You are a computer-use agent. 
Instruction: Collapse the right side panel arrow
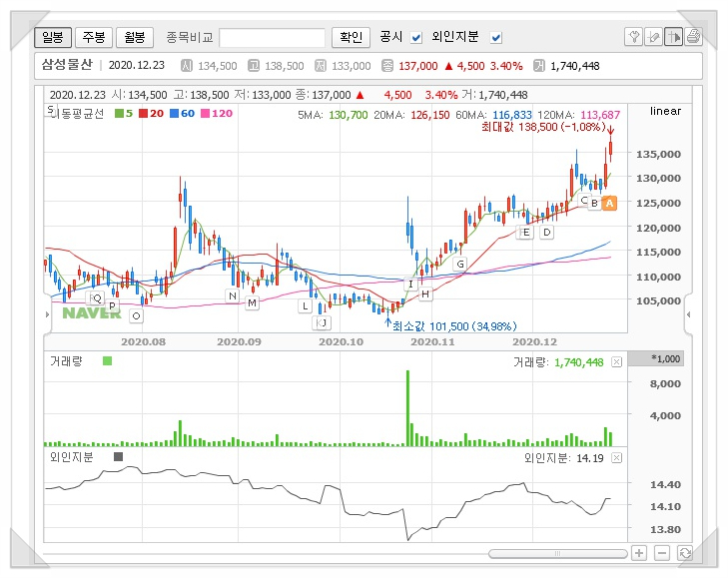click(688, 314)
